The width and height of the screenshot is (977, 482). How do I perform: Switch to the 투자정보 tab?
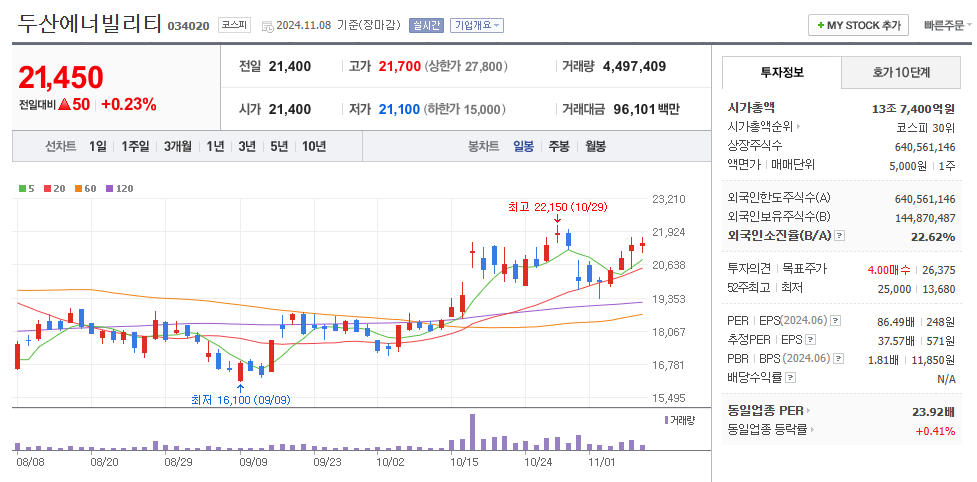pos(781,72)
